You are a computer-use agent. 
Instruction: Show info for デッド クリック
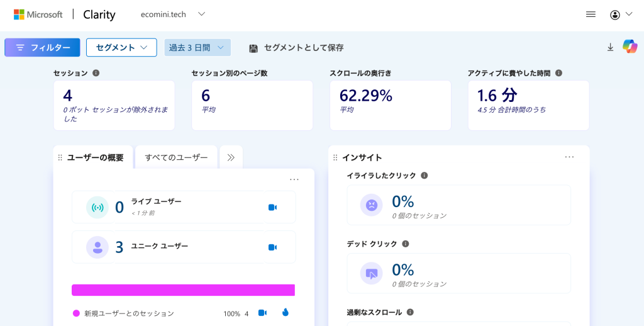point(405,244)
